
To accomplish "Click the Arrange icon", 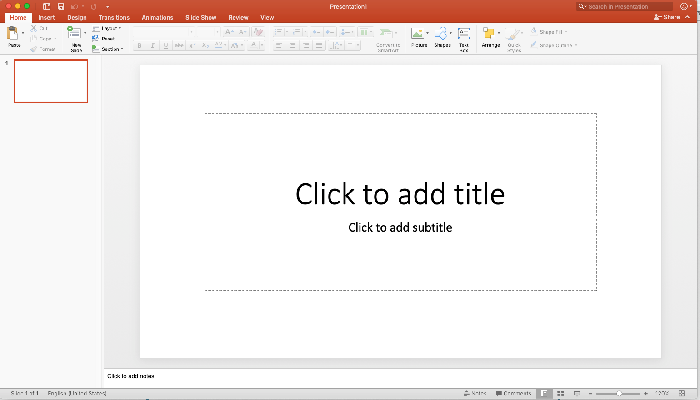I will 488,33.
